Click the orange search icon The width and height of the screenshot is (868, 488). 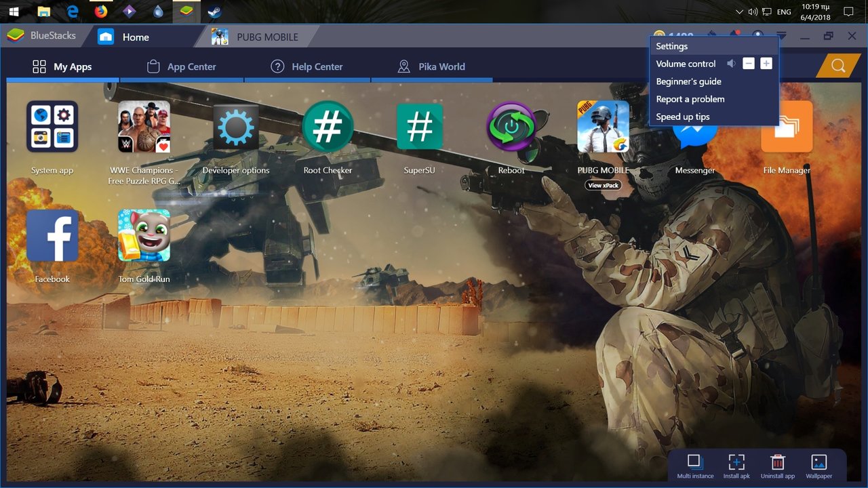[838, 66]
